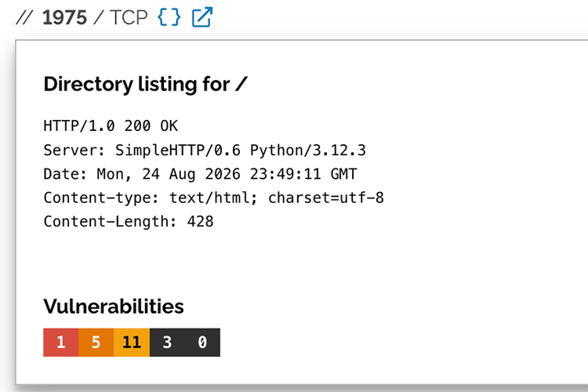Click the 1975 port number heading
The image size is (588, 392).
(64, 17)
